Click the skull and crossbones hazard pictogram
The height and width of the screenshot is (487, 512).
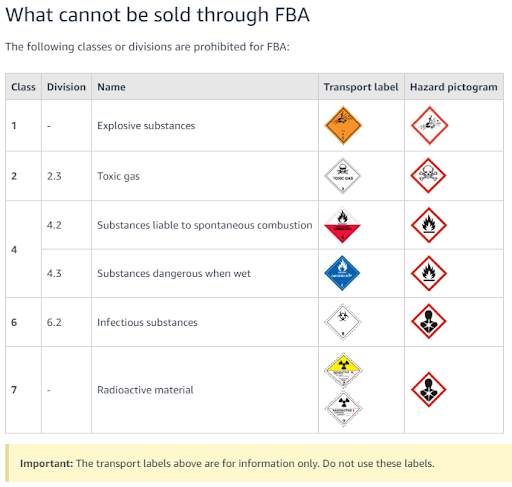[428, 176]
